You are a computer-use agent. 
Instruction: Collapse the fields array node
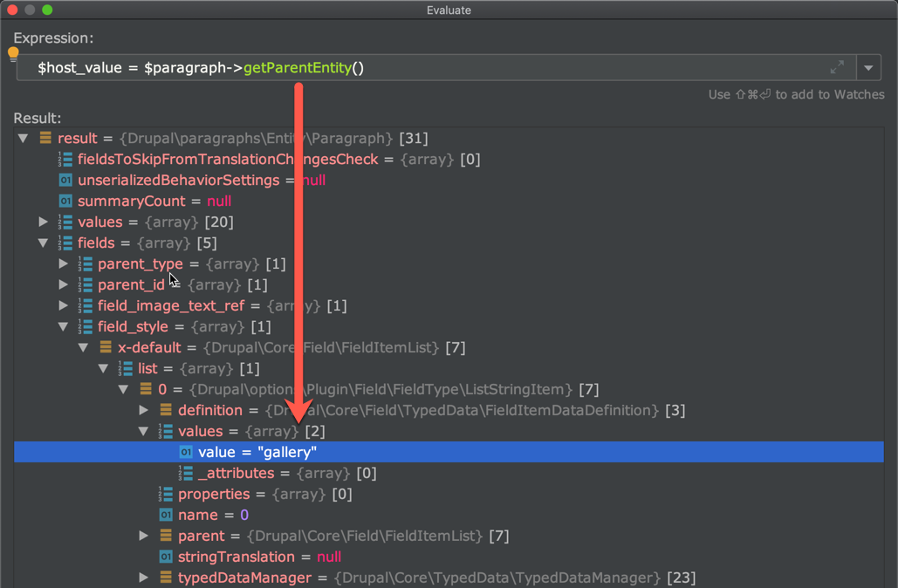44,243
